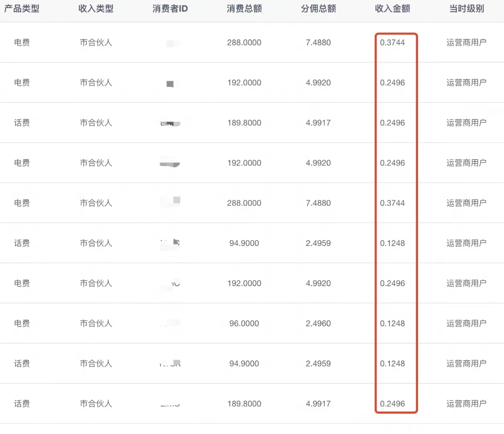Click 0.1248 in the 96.0000 row
The height and width of the screenshot is (434, 504).
point(393,323)
